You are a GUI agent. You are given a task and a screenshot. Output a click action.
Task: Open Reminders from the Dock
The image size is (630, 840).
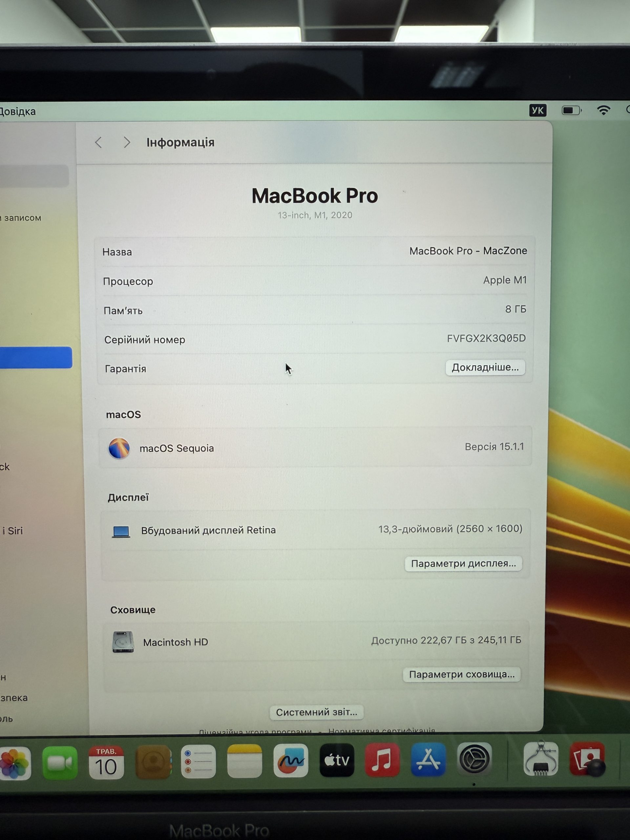198,761
